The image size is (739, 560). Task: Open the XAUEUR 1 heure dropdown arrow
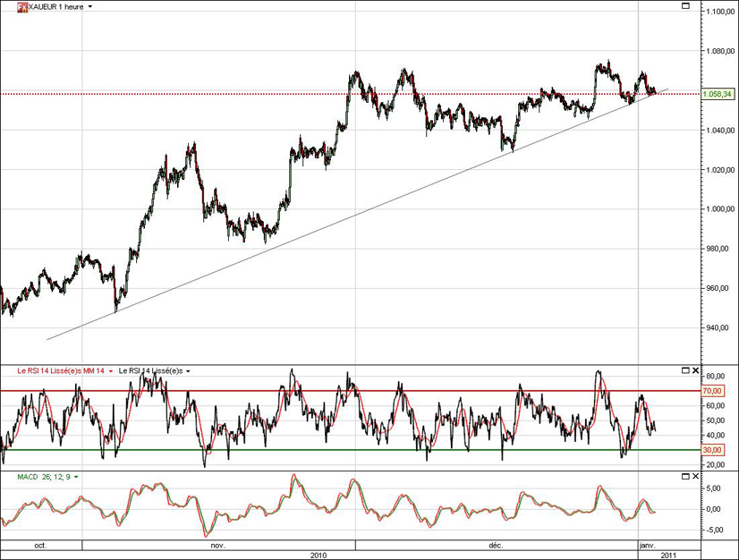(x=89, y=6)
